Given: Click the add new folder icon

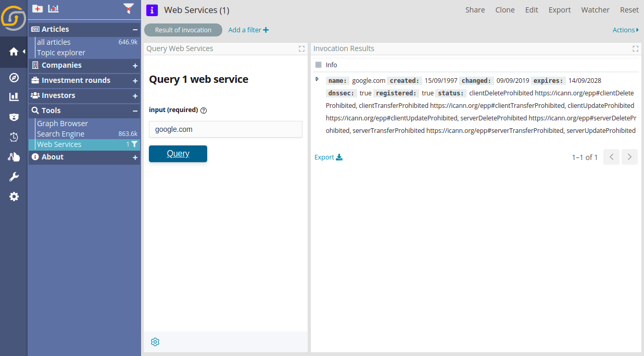Looking at the screenshot, I should [x=37, y=8].
